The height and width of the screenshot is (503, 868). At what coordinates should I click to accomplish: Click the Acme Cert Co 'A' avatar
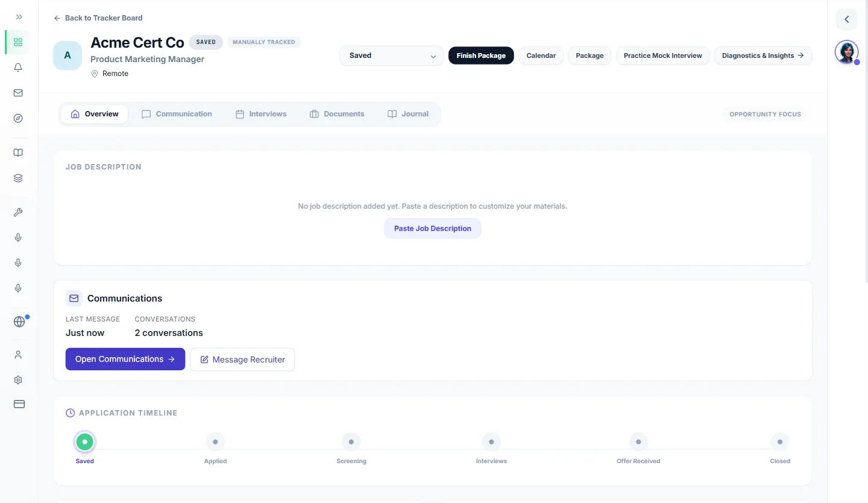pyautogui.click(x=68, y=55)
